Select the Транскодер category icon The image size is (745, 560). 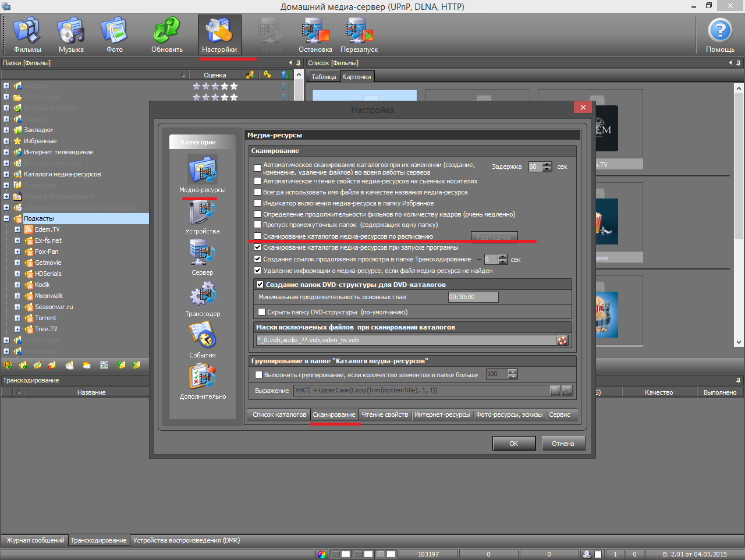click(x=203, y=296)
